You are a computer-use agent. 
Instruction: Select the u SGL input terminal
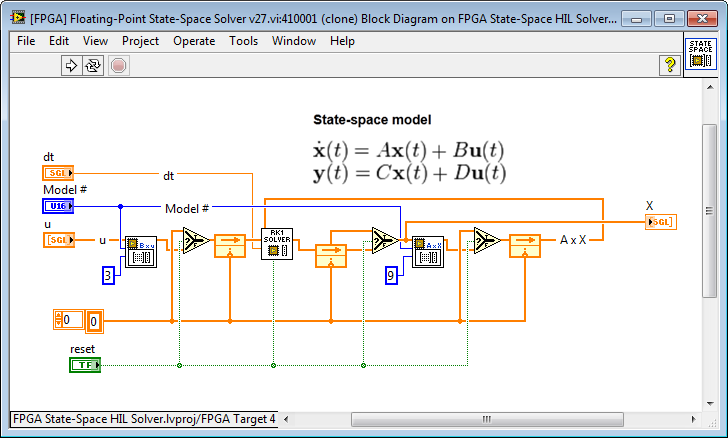(x=59, y=240)
